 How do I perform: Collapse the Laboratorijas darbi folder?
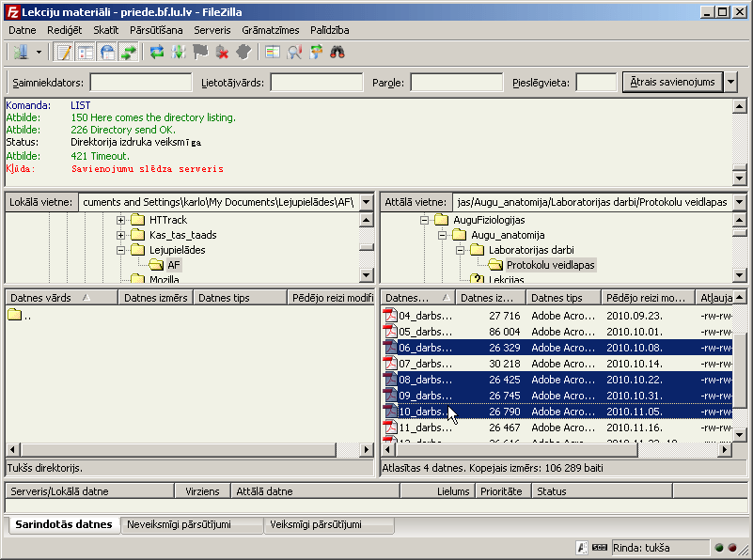460,250
